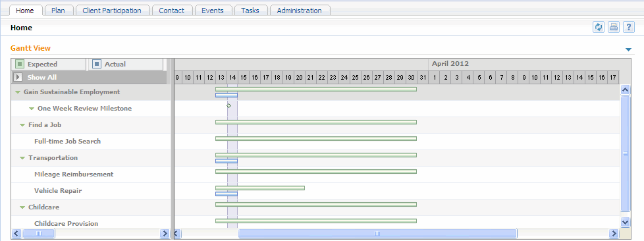Open the Plan tab
This screenshot has width=644, height=241.
coord(58,11)
